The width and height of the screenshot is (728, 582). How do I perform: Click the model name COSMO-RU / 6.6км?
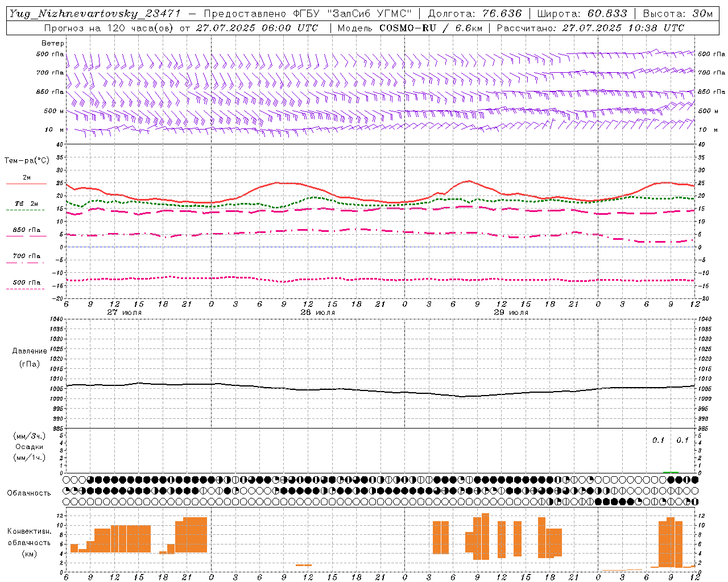[432, 28]
